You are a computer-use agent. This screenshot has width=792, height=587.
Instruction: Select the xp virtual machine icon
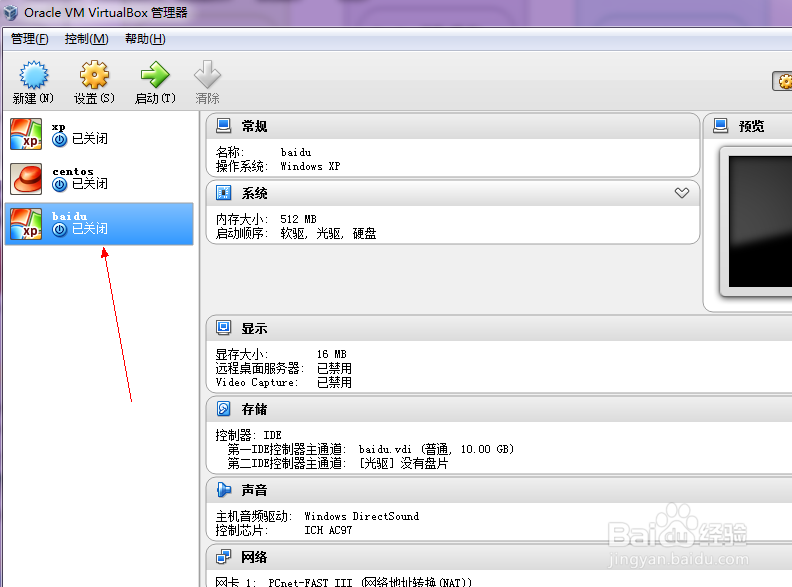pos(26,134)
